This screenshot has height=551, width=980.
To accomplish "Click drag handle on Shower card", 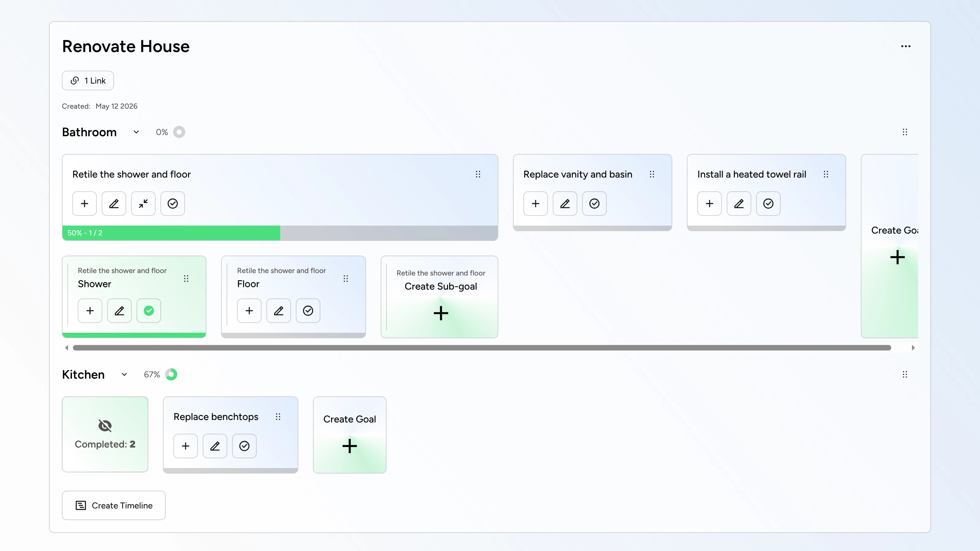I will click(186, 279).
